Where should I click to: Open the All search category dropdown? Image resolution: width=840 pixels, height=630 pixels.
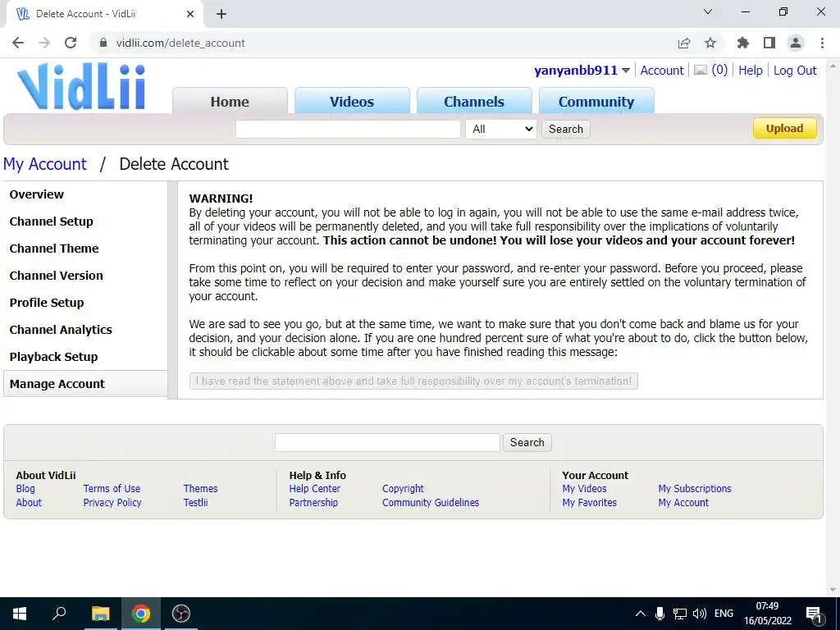501,129
